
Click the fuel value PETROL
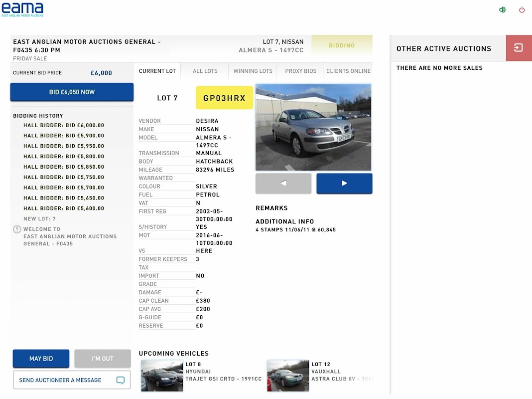pos(208,195)
